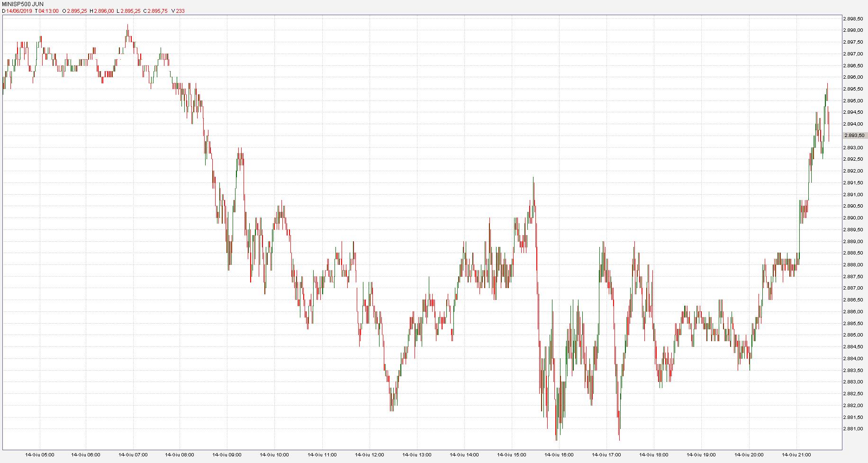Click time axis label 14-Giu 16:00
Viewport: 868px width, 463px height.
click(x=559, y=455)
